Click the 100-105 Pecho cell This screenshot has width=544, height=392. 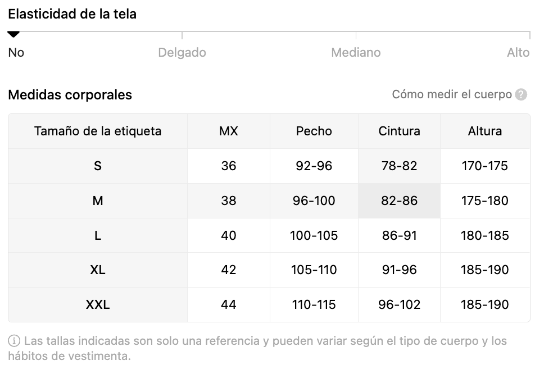(314, 235)
